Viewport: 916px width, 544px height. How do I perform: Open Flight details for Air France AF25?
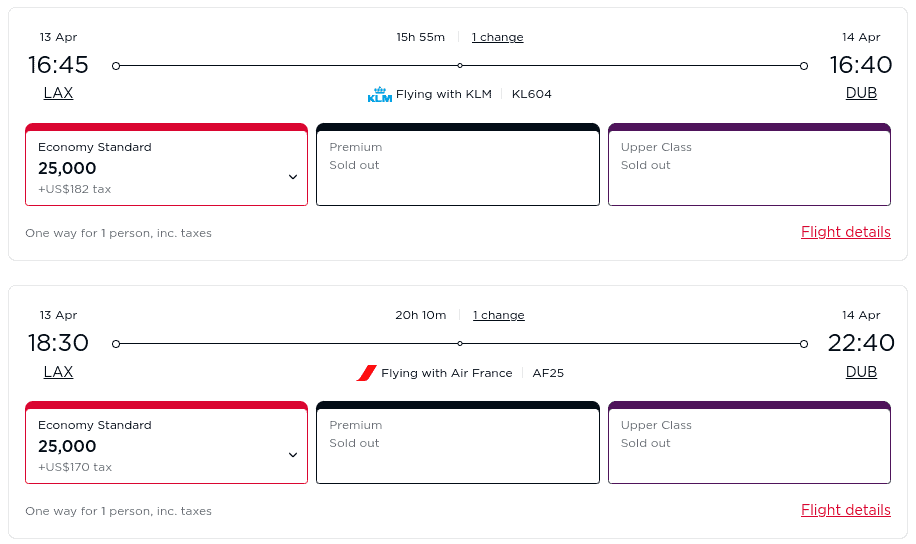[845, 510]
